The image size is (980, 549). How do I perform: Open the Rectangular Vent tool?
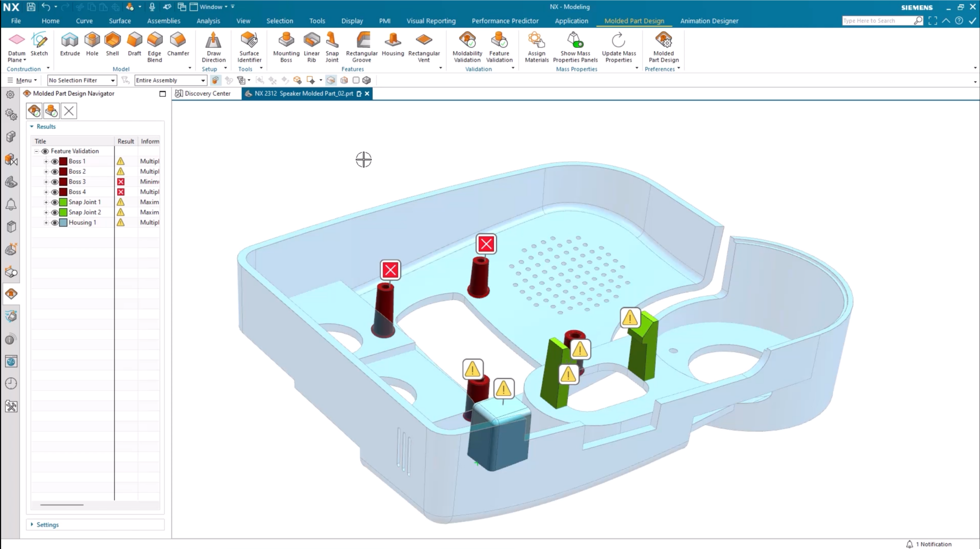click(x=424, y=45)
